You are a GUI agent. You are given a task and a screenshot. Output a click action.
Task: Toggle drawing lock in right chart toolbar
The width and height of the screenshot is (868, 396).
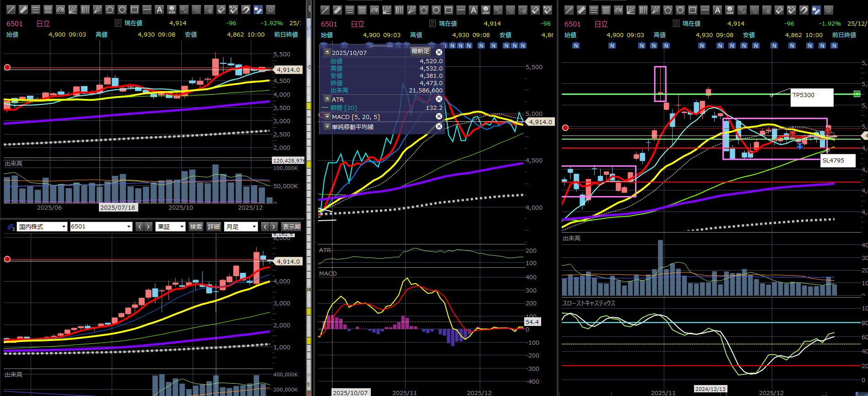coord(816,10)
